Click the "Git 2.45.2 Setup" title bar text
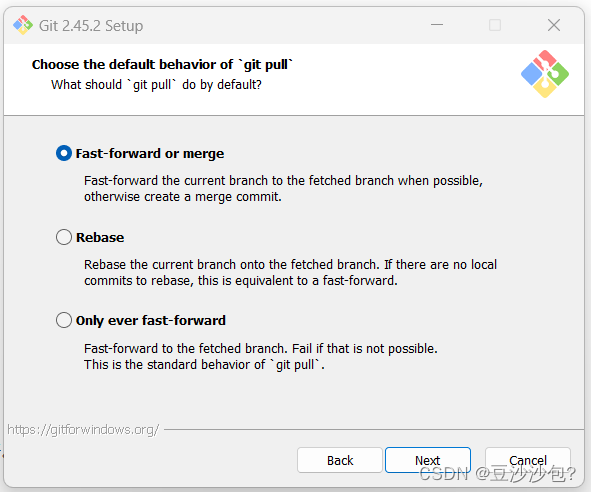 tap(91, 26)
